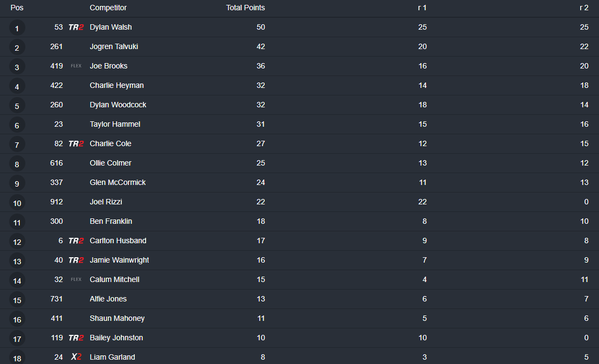
Task: Open Shaun Mahoney's competitor entry
Action: [117, 318]
